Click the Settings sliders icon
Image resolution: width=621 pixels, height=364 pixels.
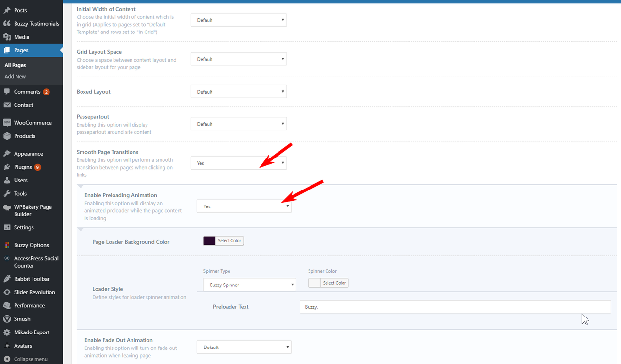click(7, 227)
